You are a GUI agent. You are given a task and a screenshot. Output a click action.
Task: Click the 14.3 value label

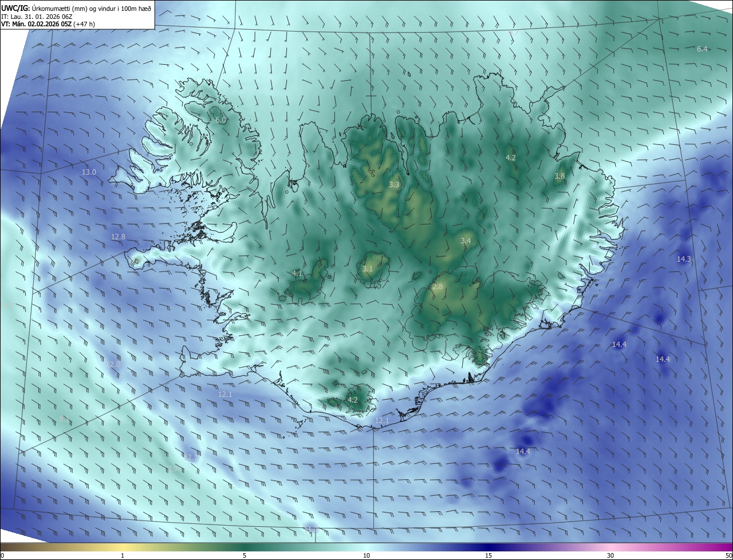coord(684,259)
